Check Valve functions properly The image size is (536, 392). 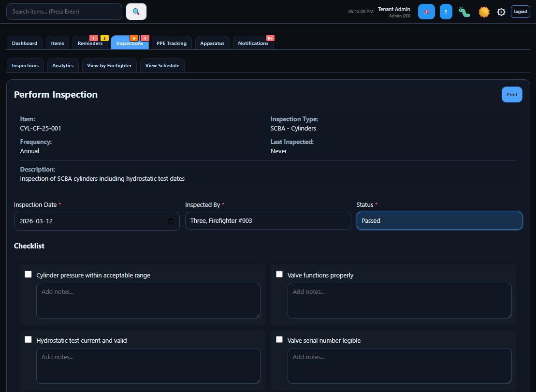click(279, 274)
